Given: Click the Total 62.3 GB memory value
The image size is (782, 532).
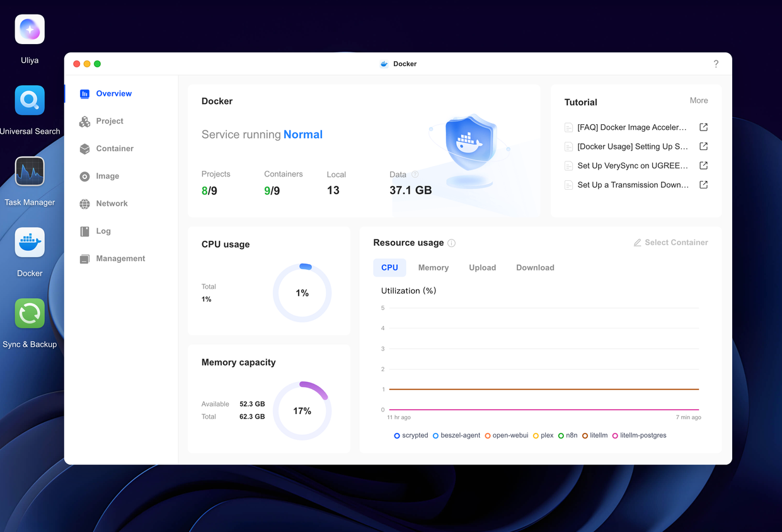Looking at the screenshot, I should (x=252, y=417).
